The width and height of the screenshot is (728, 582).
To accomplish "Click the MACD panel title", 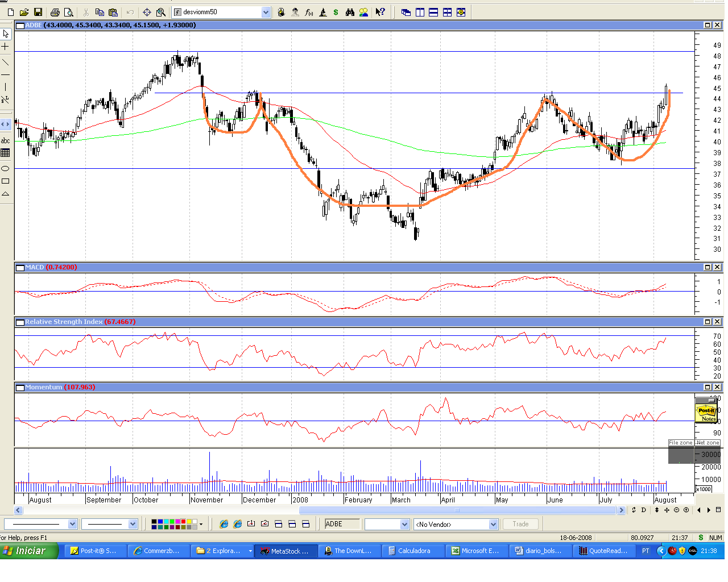I will click(35, 267).
